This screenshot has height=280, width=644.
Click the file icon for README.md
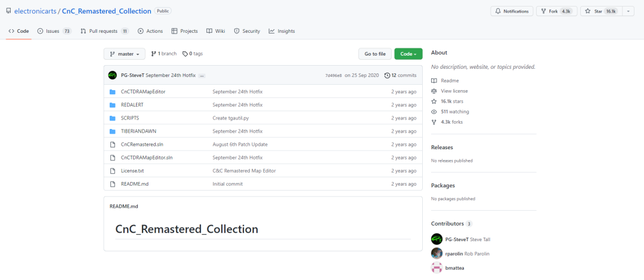(113, 184)
